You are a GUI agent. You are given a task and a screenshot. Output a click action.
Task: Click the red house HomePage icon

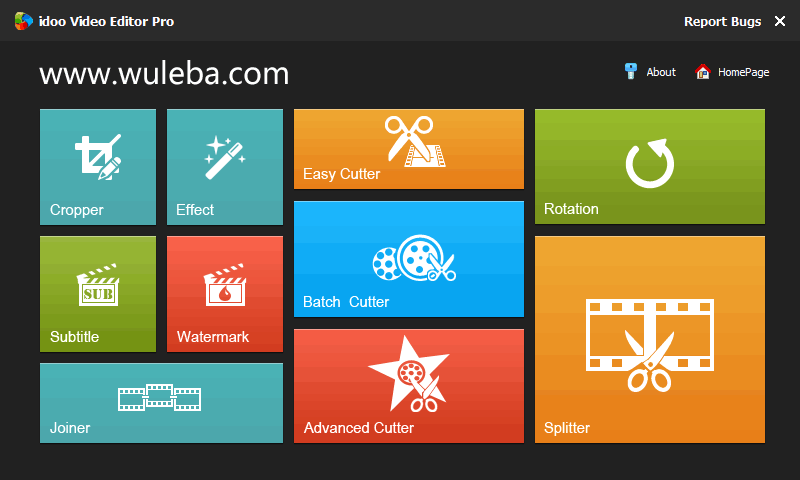(703, 71)
